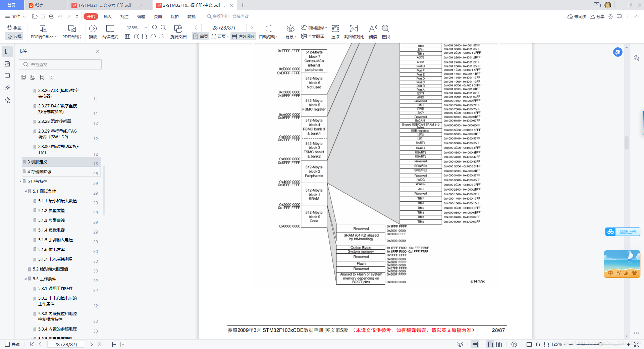Click the 未同步 sync status button
The image size is (644, 349).
577,16
